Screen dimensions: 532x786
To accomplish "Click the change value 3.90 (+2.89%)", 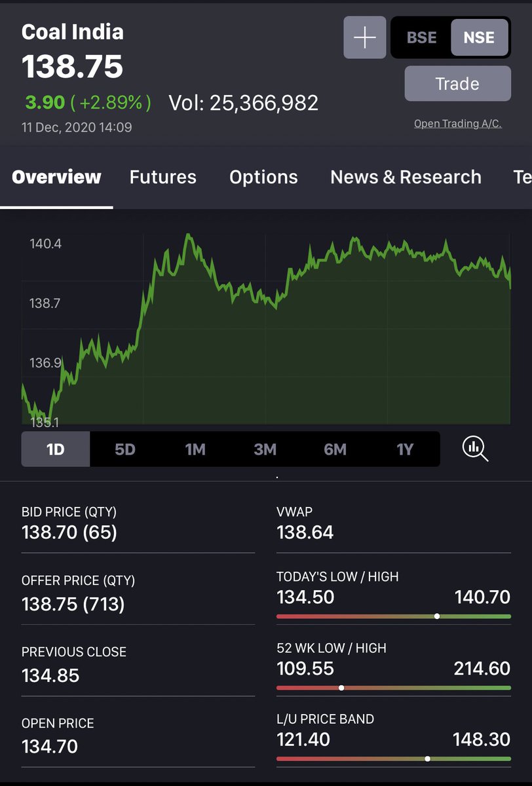I will [88, 103].
